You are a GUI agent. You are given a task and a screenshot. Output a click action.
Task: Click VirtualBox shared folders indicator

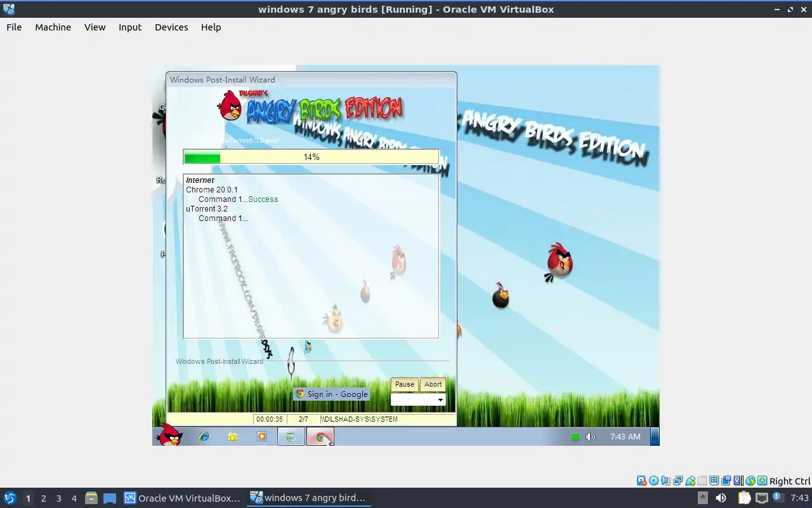click(702, 481)
